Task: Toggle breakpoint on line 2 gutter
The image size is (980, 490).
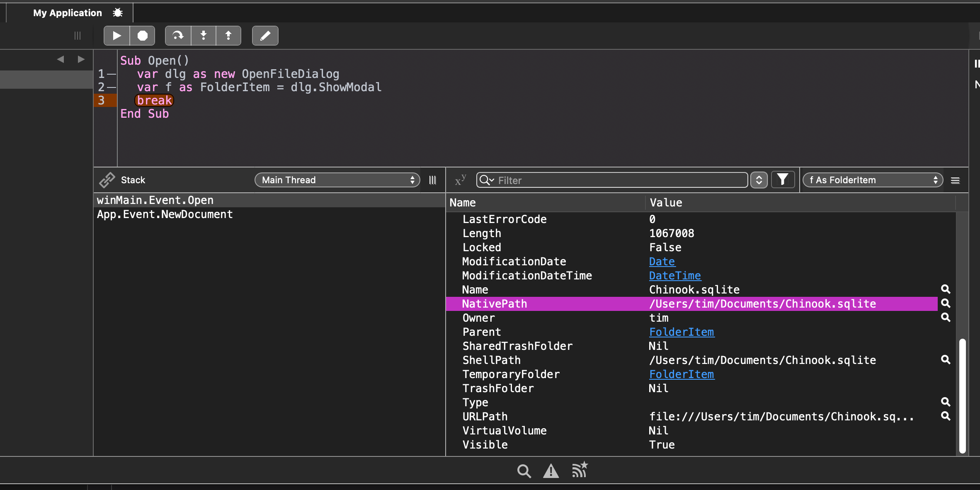Action: point(111,87)
